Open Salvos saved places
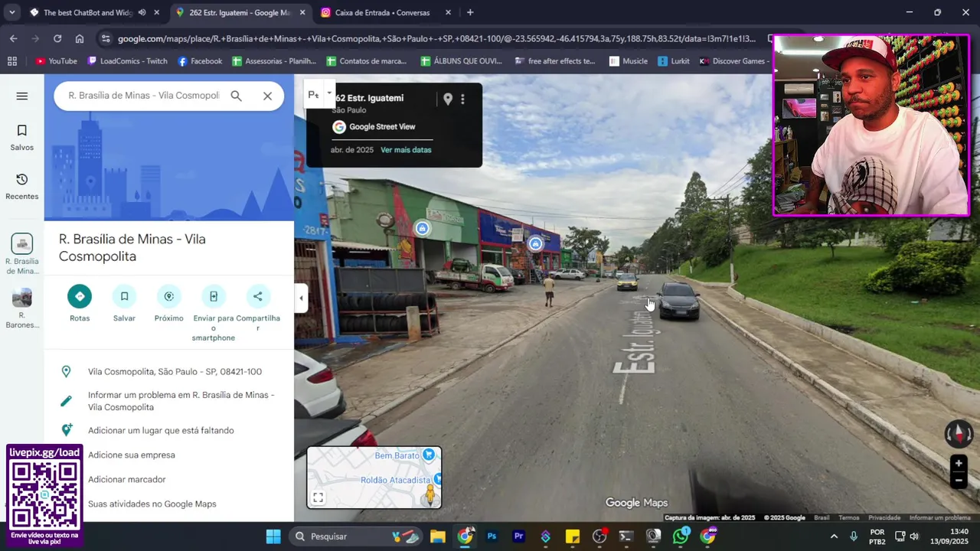 click(21, 138)
